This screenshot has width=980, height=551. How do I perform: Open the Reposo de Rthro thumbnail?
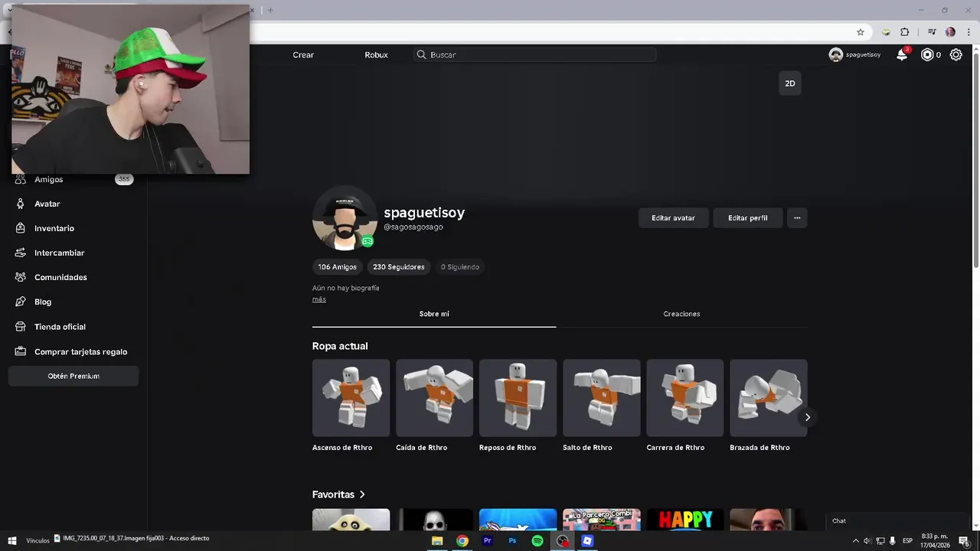pos(518,398)
